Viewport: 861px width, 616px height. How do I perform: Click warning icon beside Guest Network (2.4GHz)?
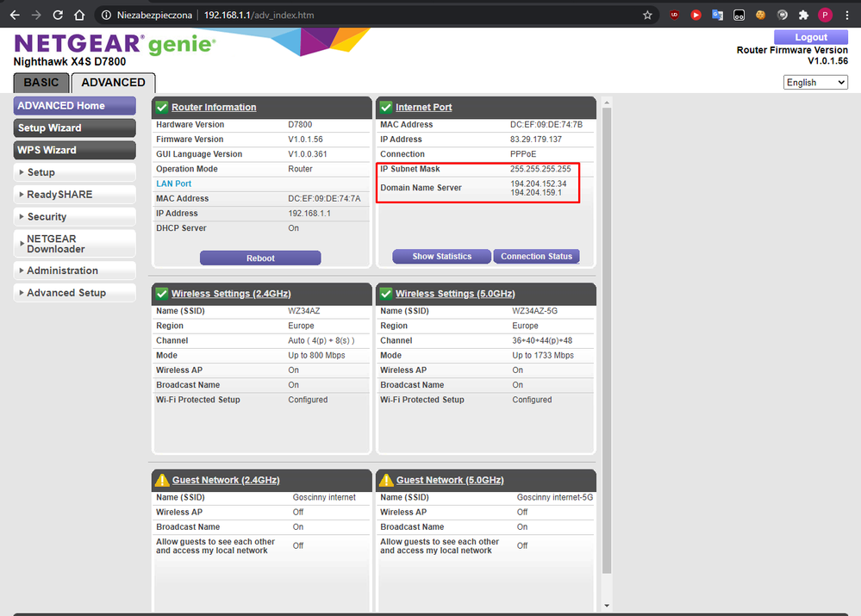(161, 480)
